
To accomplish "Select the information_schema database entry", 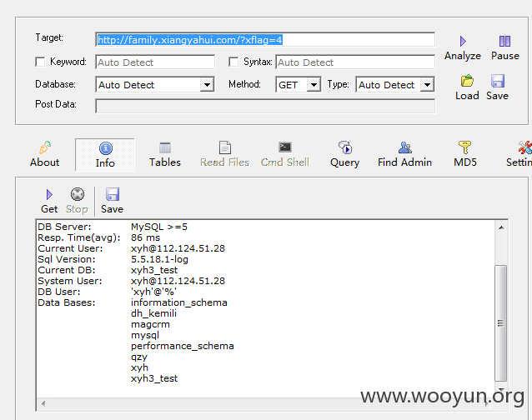I will pyautogui.click(x=179, y=302).
